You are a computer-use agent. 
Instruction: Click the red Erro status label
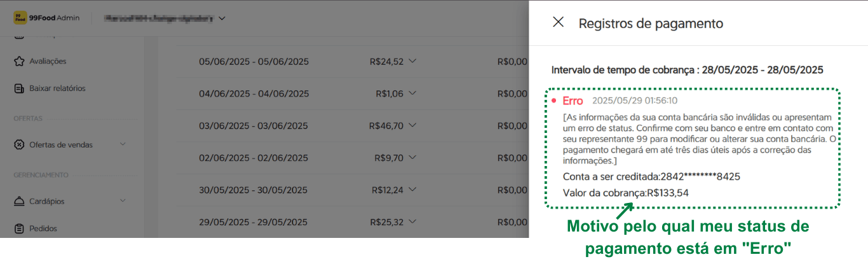pos(573,101)
